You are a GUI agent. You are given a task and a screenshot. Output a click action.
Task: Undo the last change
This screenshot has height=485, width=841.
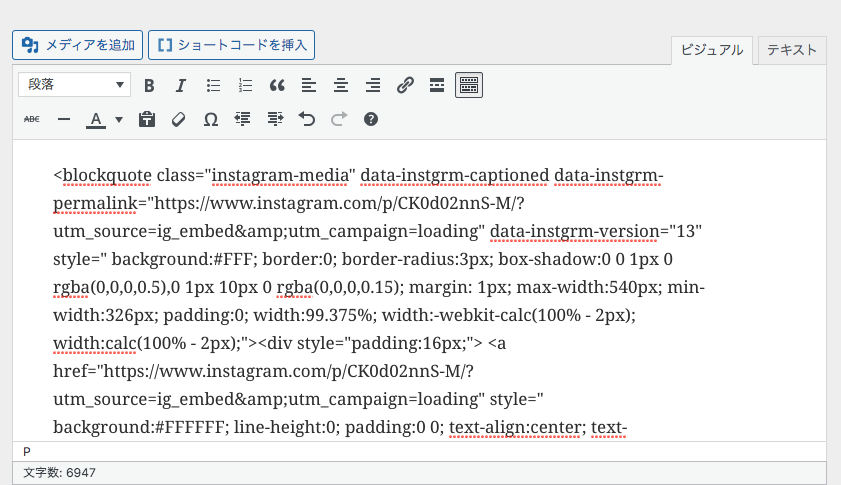[307, 119]
